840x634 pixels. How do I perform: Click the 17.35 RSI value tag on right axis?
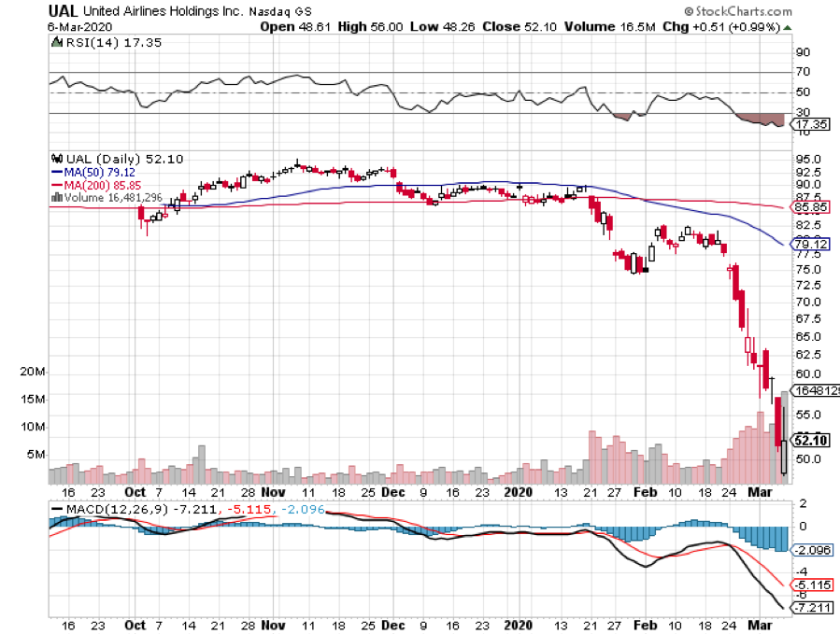(x=811, y=124)
